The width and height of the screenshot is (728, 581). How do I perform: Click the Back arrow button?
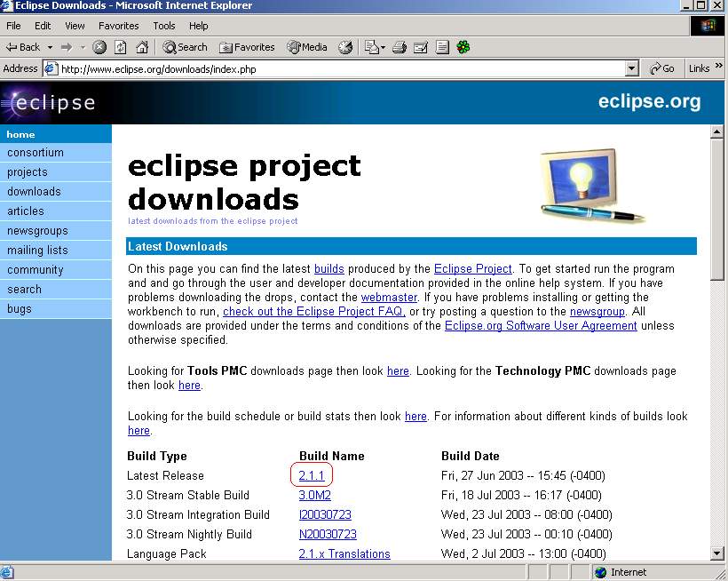pos(23,47)
